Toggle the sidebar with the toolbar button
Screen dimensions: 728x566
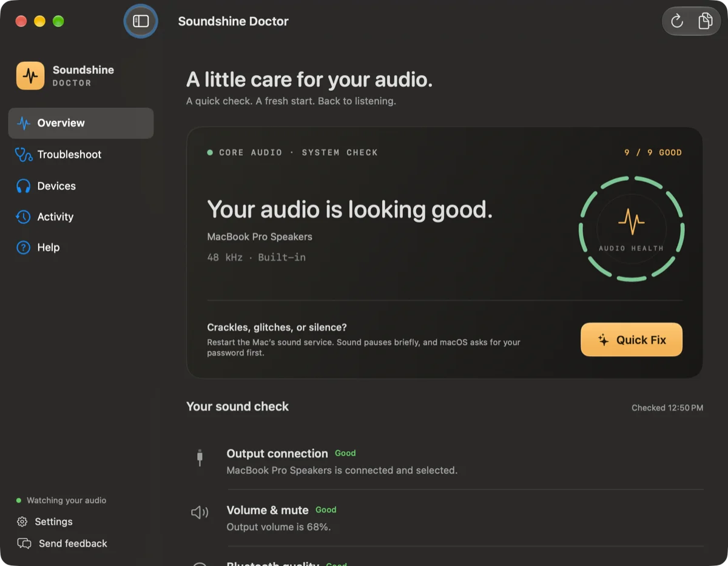(141, 21)
